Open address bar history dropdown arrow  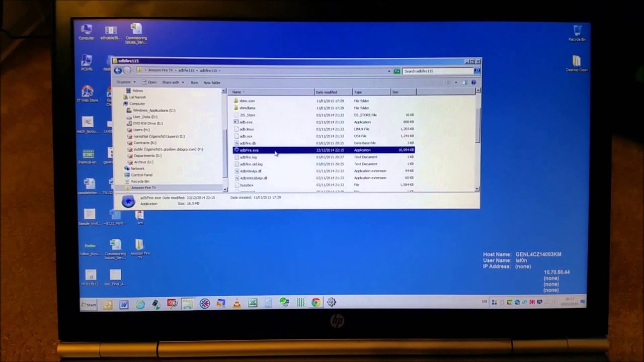pyautogui.click(x=389, y=71)
